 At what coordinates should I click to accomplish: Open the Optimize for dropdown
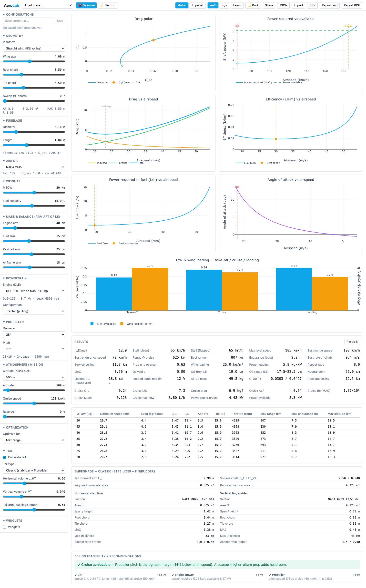[34, 440]
